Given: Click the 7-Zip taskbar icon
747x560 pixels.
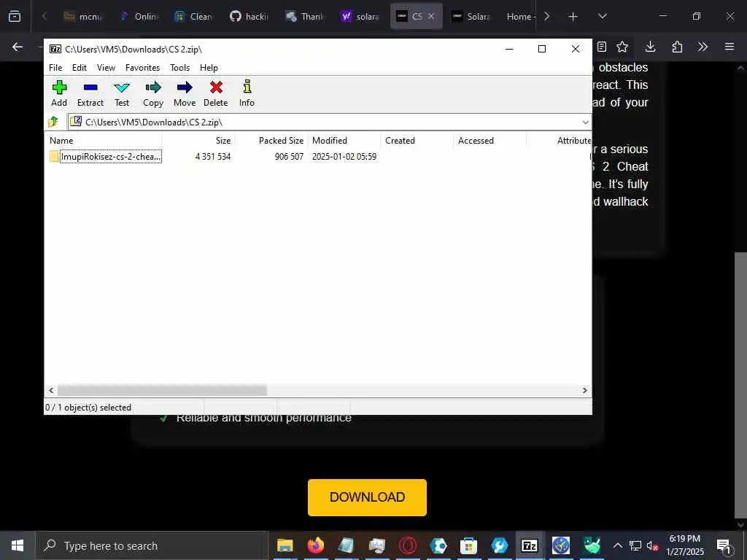Looking at the screenshot, I should pyautogui.click(x=530, y=545).
